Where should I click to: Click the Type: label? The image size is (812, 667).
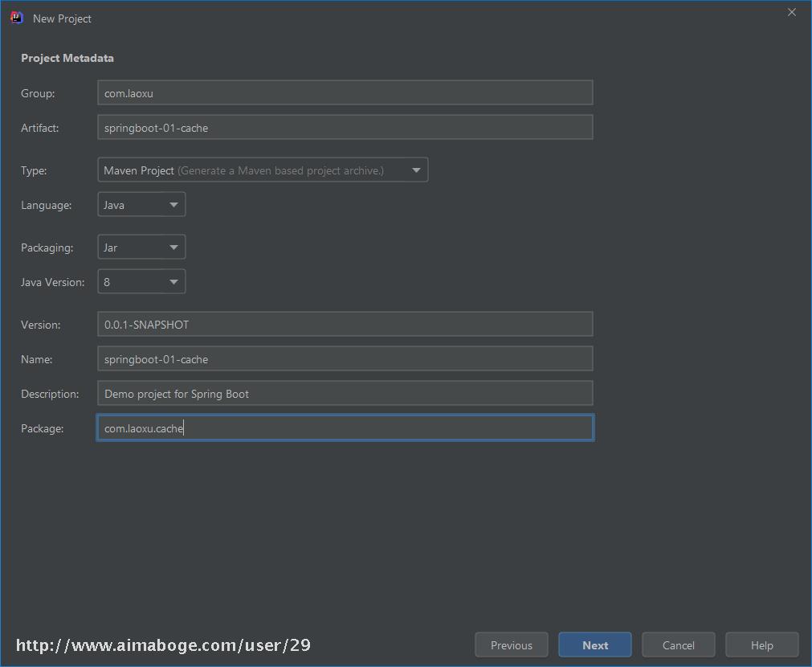coord(34,170)
